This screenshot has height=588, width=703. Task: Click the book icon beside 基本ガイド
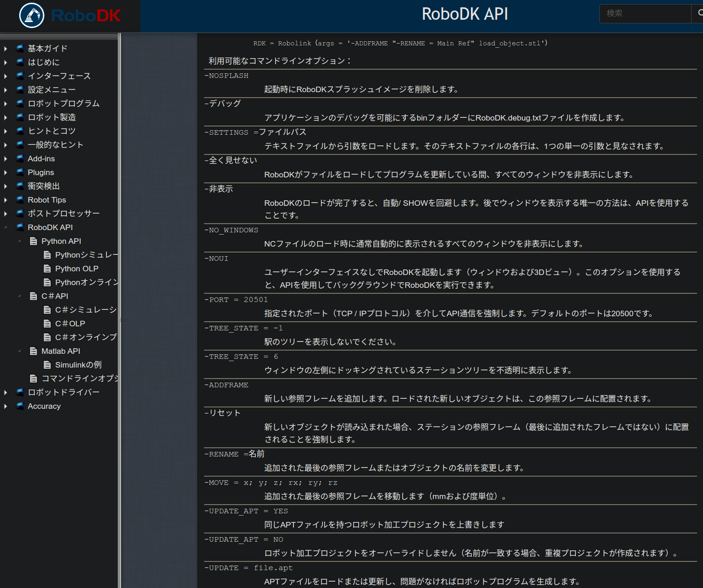pos(20,48)
